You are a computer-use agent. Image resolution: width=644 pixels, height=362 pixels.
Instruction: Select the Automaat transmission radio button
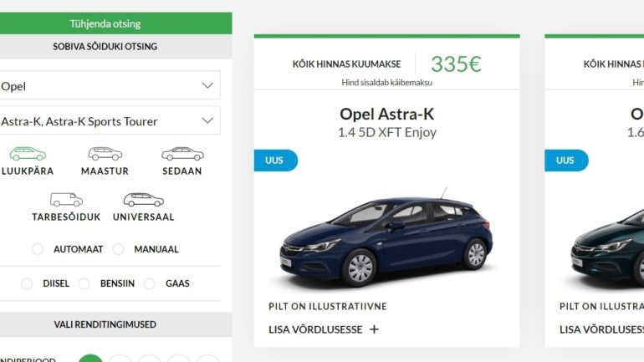[x=38, y=249]
